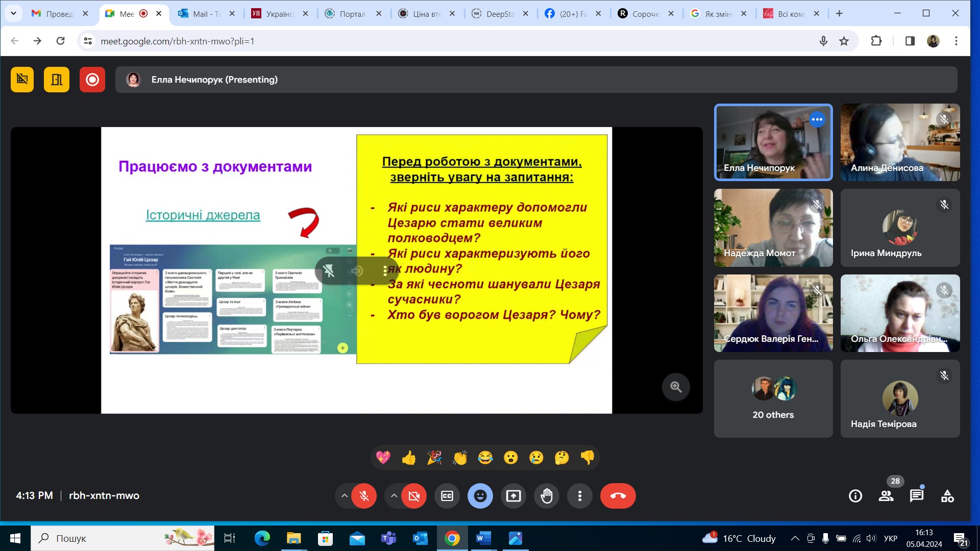The image size is (980, 551).
Task: Open the activities panel
Action: click(x=947, y=496)
